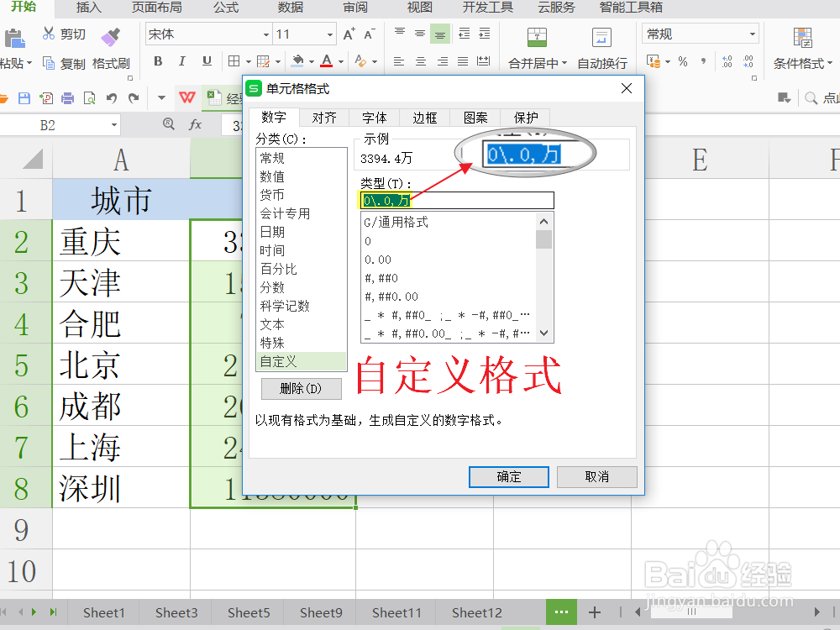The height and width of the screenshot is (630, 840).
Task: Open the font name 宋体 dropdown
Action: coord(265,34)
